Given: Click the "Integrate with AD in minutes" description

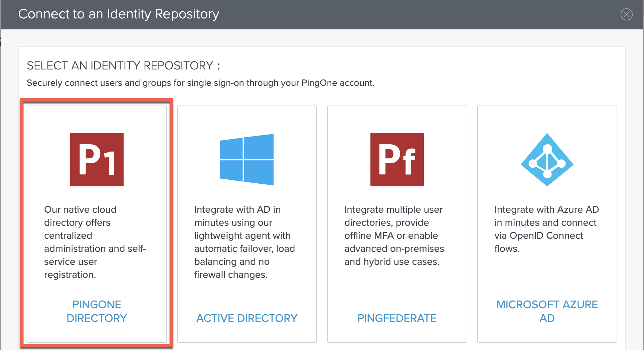Looking at the screenshot, I should (245, 242).
